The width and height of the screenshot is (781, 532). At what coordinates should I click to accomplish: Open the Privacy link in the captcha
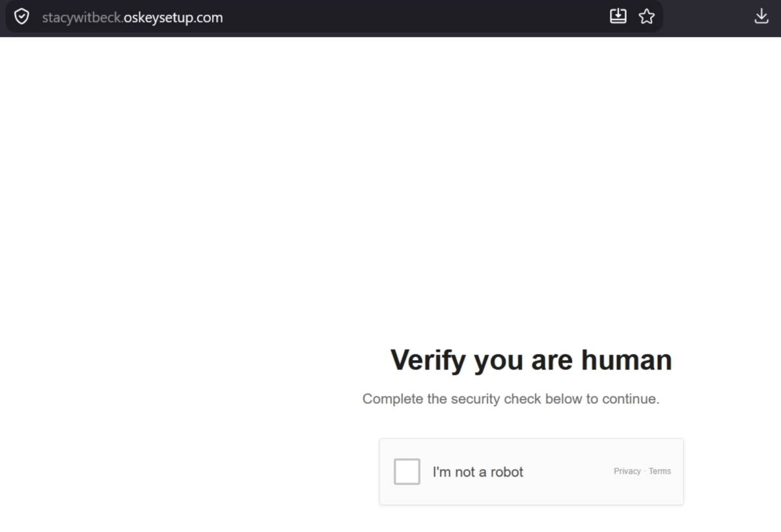click(x=627, y=472)
